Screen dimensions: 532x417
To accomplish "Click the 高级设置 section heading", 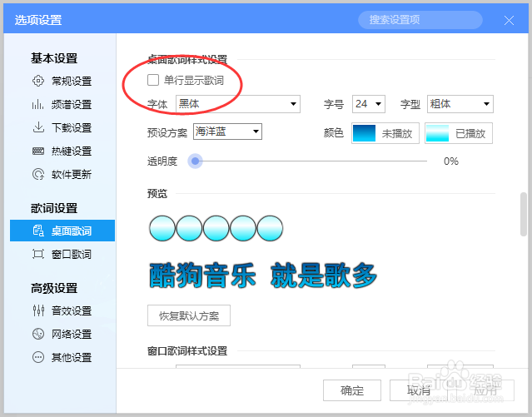I will [x=54, y=288].
